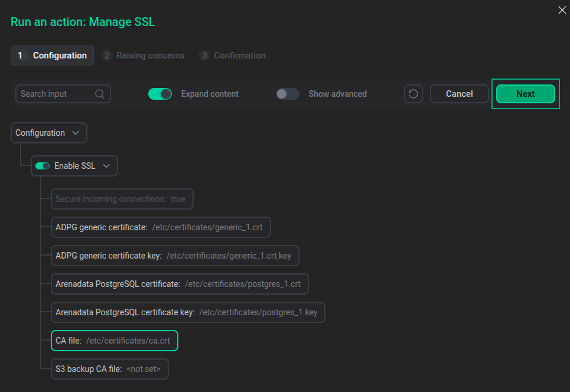
Task: Collapse the Enable SSL group chevron
Action: (106, 166)
